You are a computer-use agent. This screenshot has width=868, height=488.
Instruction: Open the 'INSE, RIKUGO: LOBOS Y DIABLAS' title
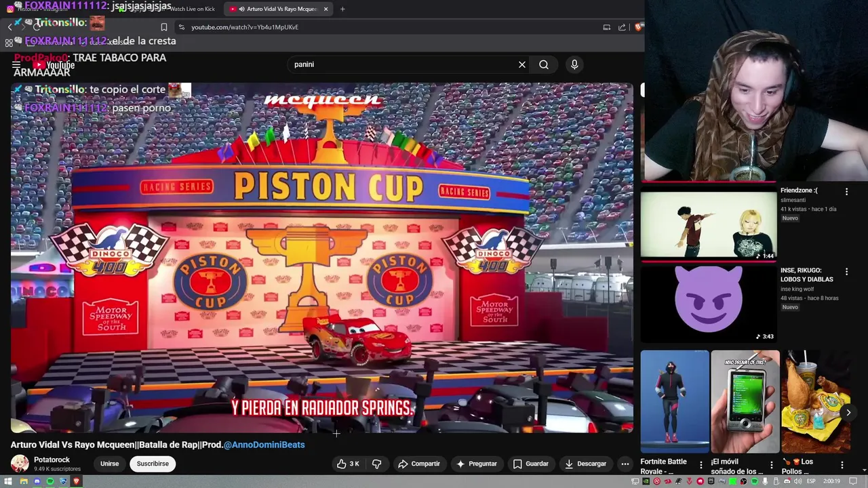pos(806,274)
